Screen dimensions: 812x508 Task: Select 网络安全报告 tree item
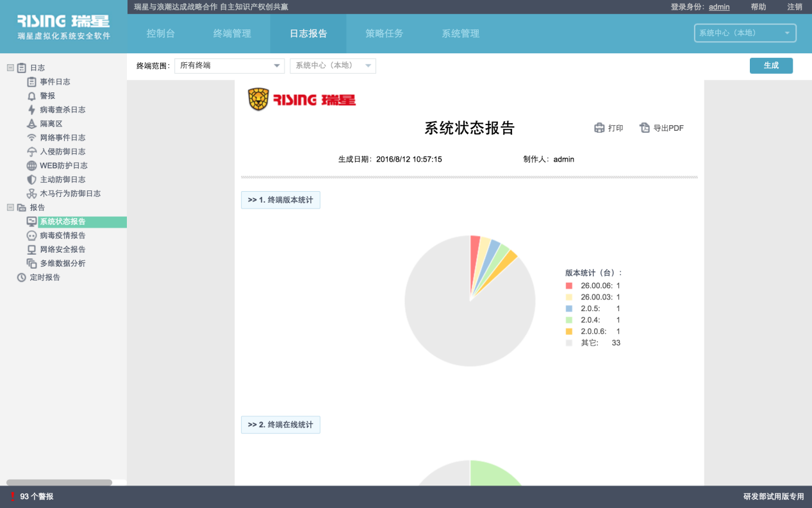63,250
